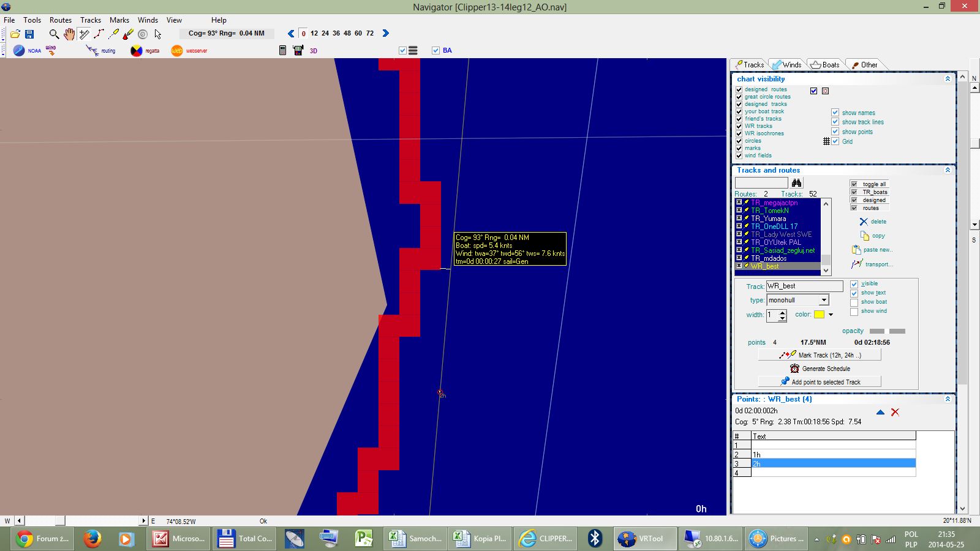Click Add point to selected Track
This screenshot has width=980, height=551.
820,381
